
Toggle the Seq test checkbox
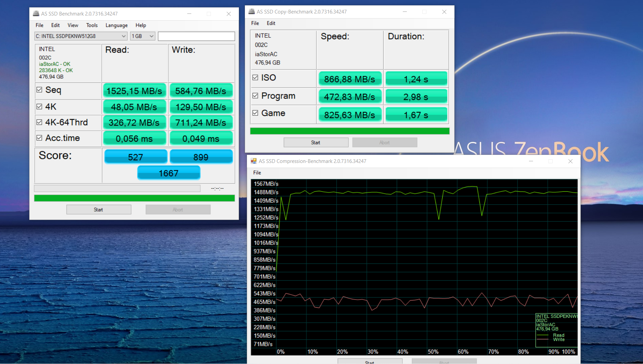pos(39,90)
